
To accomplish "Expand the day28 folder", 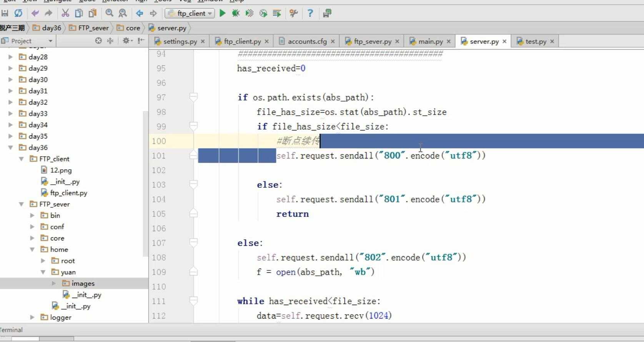I will pyautogui.click(x=10, y=57).
